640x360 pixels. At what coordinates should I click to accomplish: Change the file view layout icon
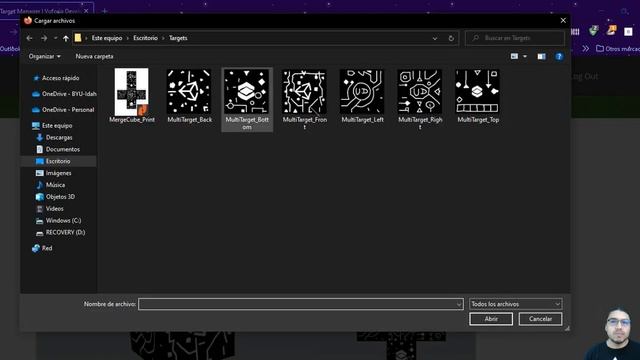pos(514,56)
